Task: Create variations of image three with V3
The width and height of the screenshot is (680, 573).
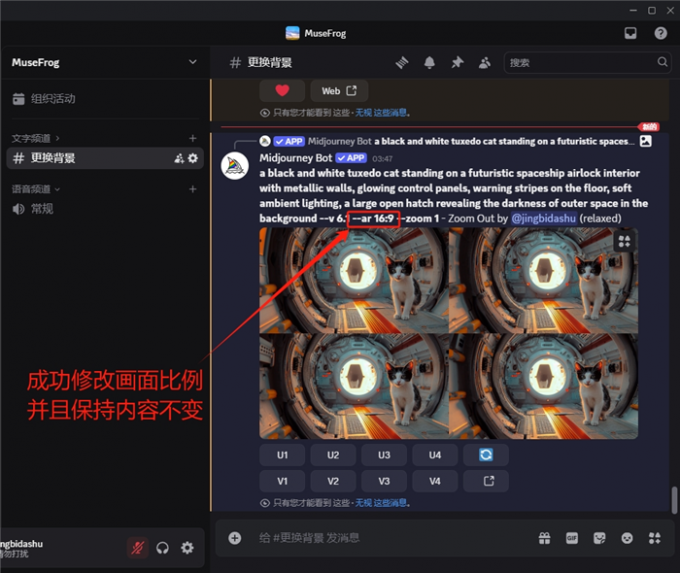Action: click(384, 481)
